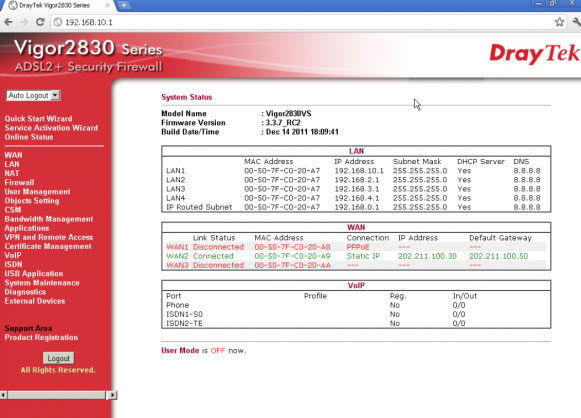Click firmware version 3.3.7_RC2
The height and width of the screenshot is (418, 581).
[283, 123]
